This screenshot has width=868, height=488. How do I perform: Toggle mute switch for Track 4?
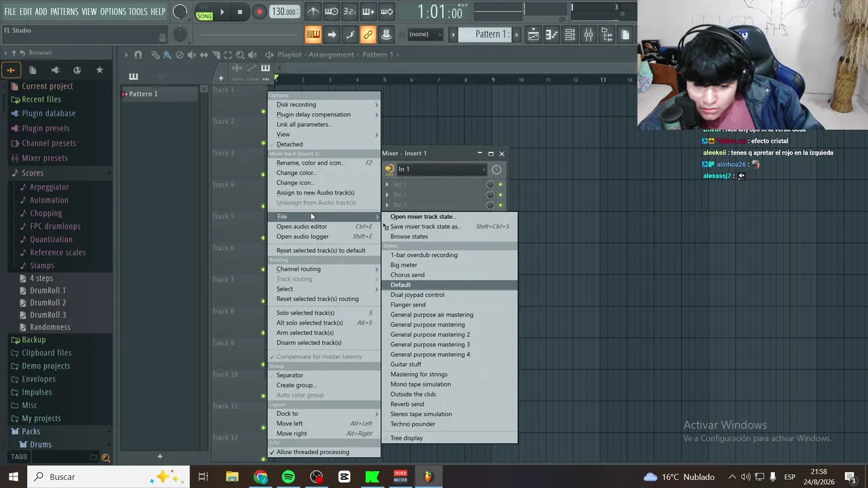tap(263, 206)
